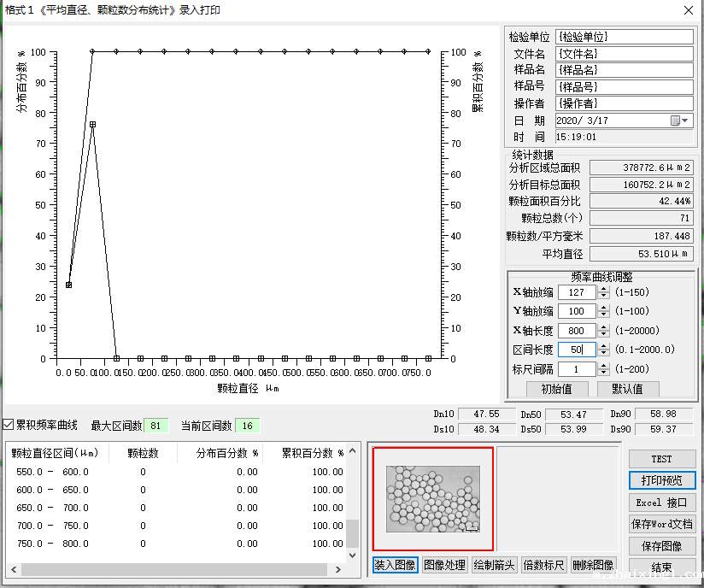Screen dimensions: 704x588
Task: Click into the 样品名 input field
Action: [624, 69]
